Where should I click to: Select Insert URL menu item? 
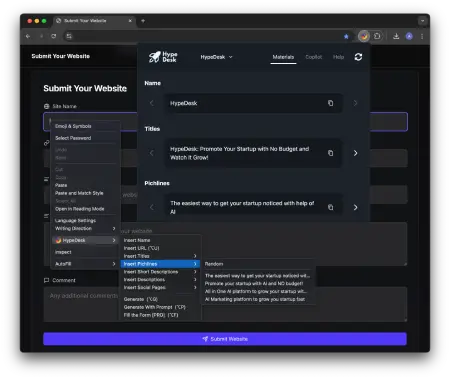coord(160,248)
